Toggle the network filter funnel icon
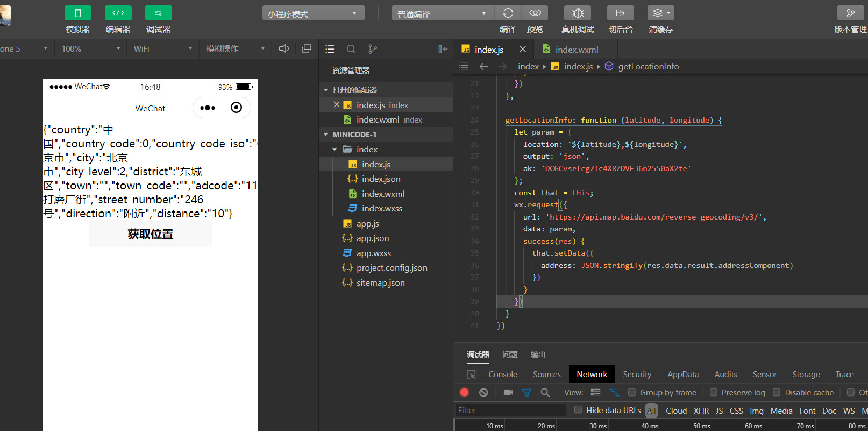The width and height of the screenshot is (868, 431). click(x=527, y=393)
